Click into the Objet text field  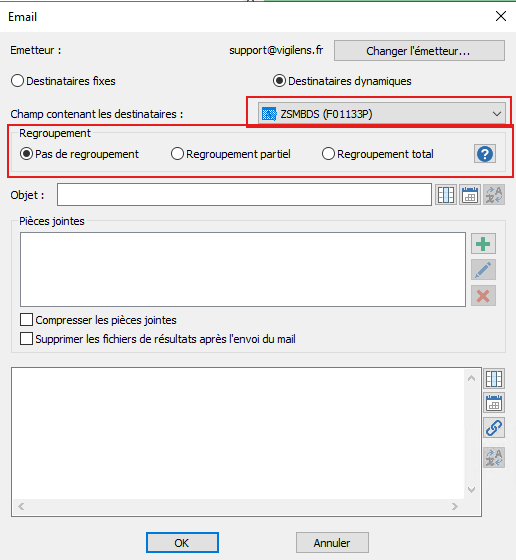tap(244, 195)
